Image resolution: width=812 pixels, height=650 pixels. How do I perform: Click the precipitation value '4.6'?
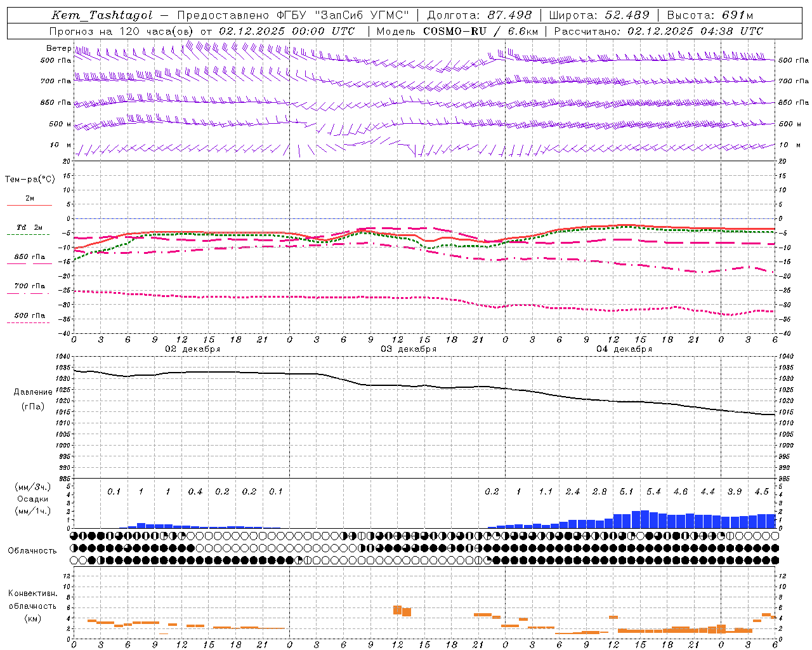coord(680,491)
